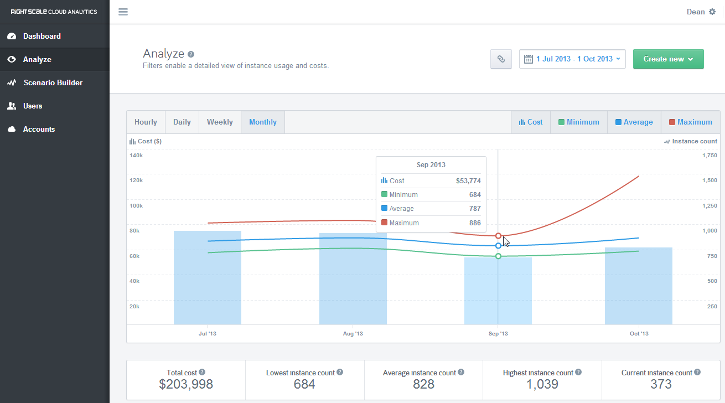This screenshot has height=403, width=725.
Task: Click the blue Average data point marker
Action: [498, 246]
